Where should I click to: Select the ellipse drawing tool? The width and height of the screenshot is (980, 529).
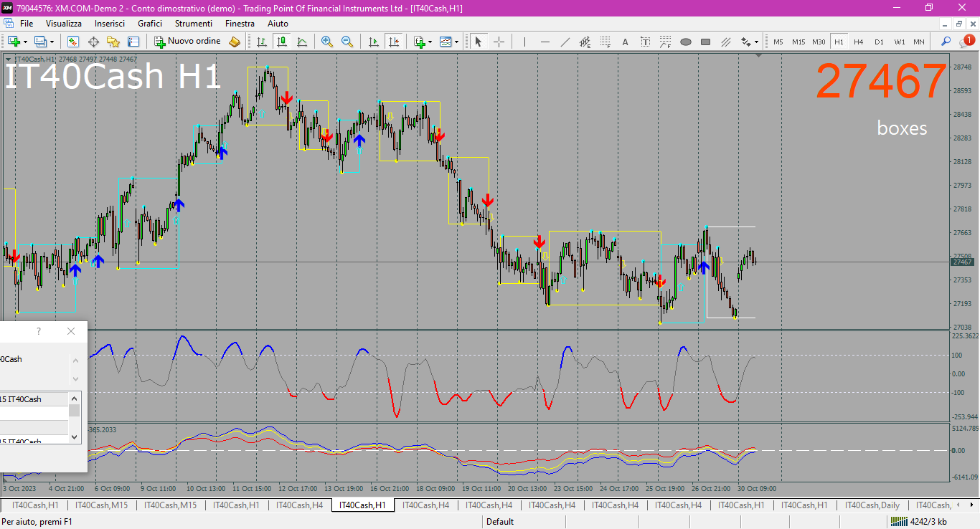click(685, 42)
